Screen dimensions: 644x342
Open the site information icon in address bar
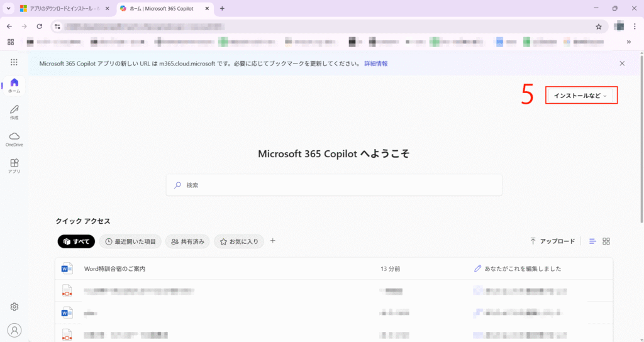tap(57, 26)
